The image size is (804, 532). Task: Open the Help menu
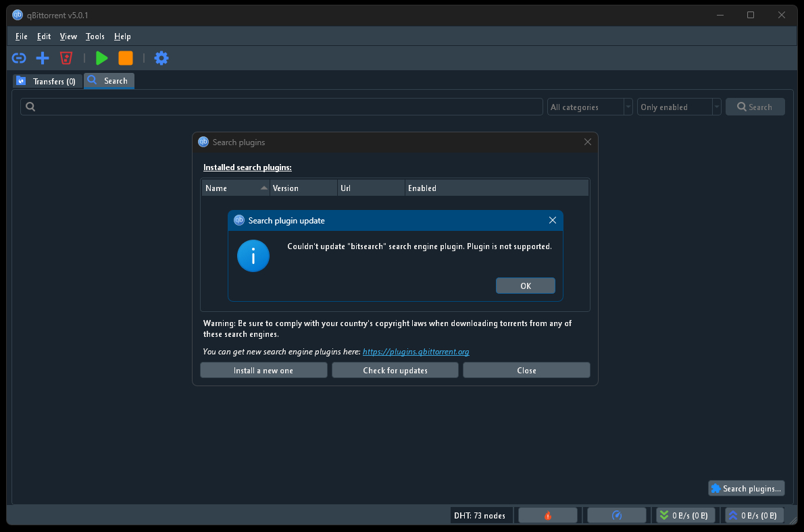coord(122,36)
